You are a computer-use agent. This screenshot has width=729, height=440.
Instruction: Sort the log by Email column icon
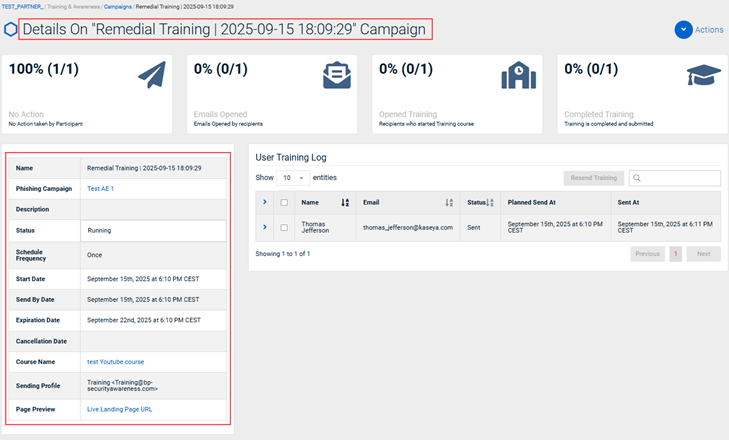(x=449, y=202)
